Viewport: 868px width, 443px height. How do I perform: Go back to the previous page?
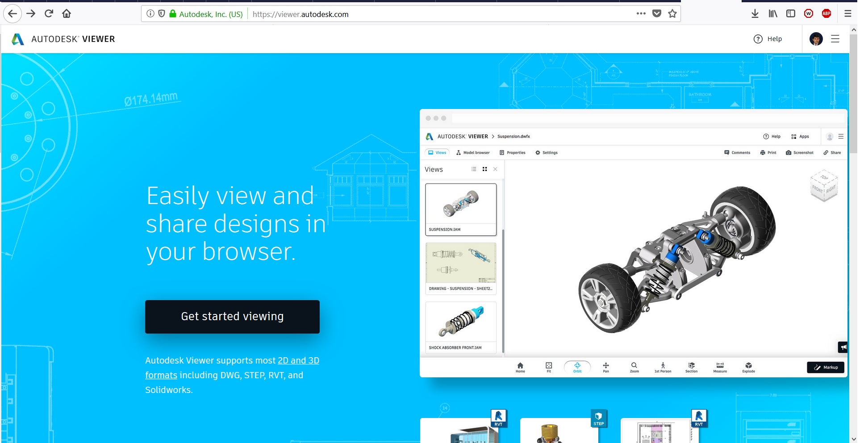click(13, 14)
